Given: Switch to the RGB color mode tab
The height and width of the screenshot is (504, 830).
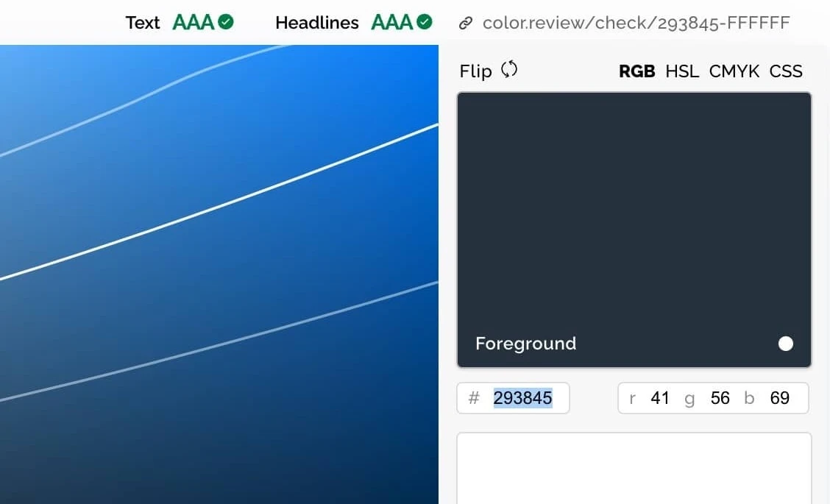Looking at the screenshot, I should [x=636, y=71].
